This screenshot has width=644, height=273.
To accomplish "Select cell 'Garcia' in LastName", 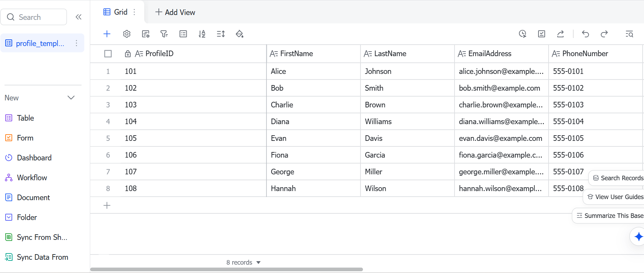I will point(408,155).
